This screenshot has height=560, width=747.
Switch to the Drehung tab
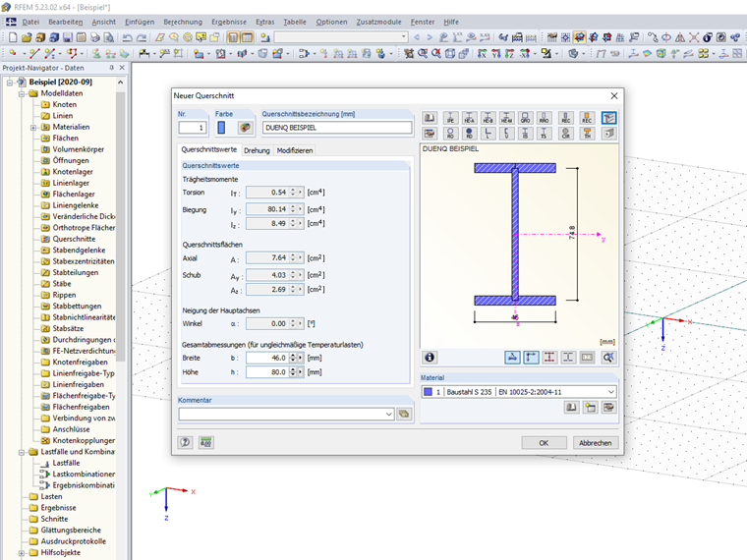[257, 150]
